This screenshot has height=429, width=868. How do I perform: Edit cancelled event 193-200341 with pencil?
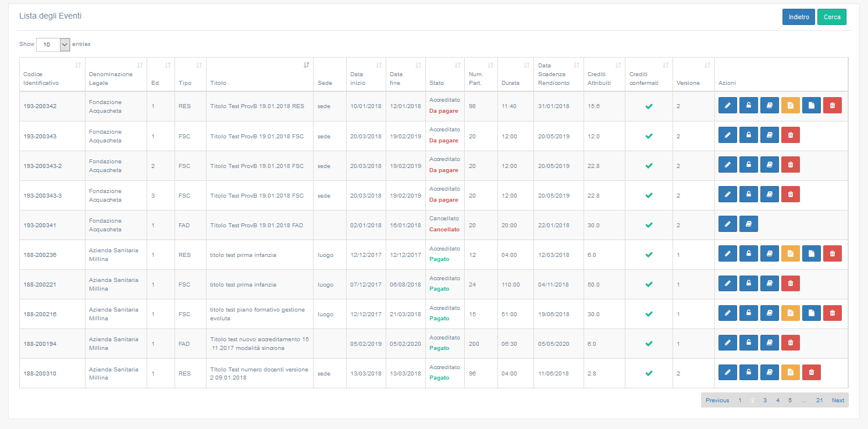point(728,224)
